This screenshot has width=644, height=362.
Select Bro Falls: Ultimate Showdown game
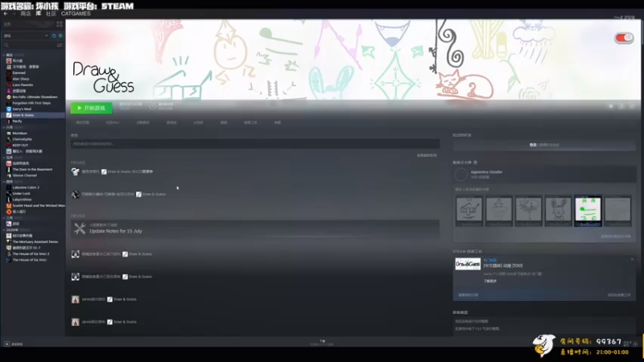tap(33, 97)
